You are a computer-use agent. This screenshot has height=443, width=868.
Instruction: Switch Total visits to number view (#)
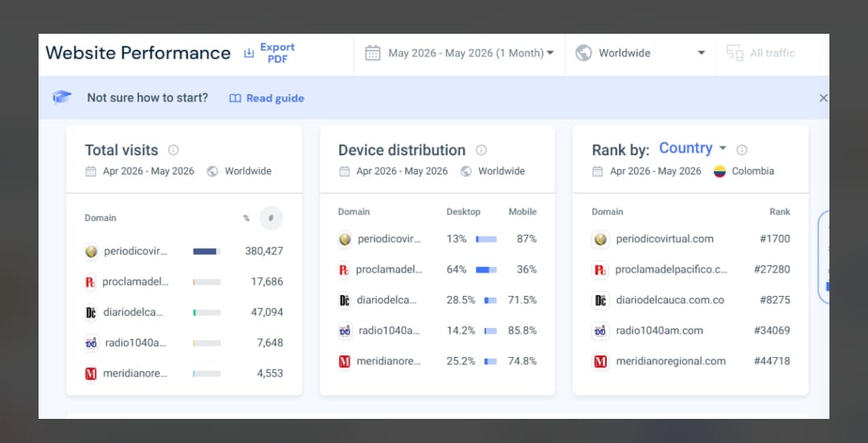pyautogui.click(x=271, y=218)
